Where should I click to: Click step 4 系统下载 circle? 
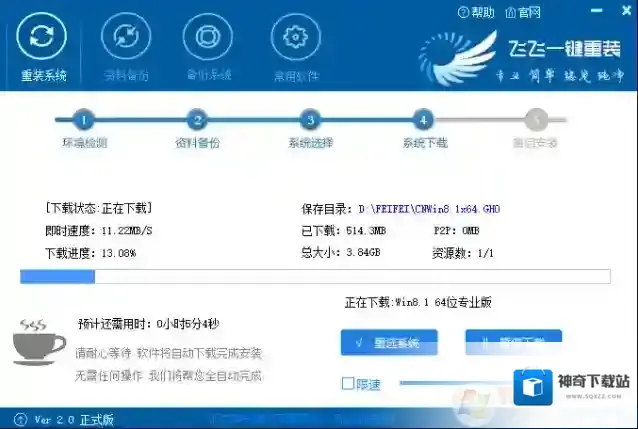[x=424, y=120]
